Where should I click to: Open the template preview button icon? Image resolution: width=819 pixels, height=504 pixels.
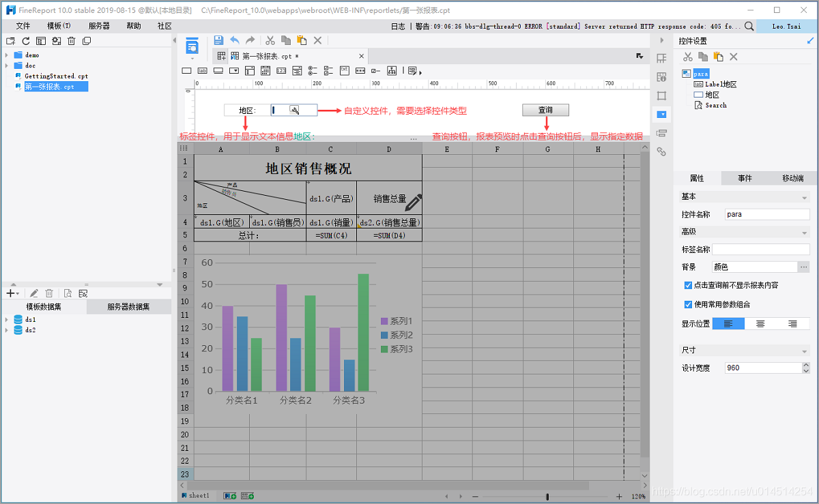193,46
